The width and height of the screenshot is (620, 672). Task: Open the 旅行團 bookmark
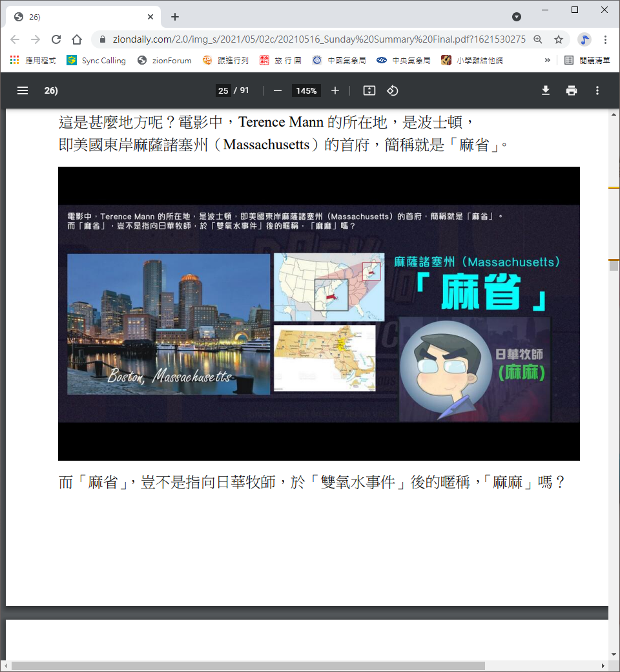click(281, 61)
